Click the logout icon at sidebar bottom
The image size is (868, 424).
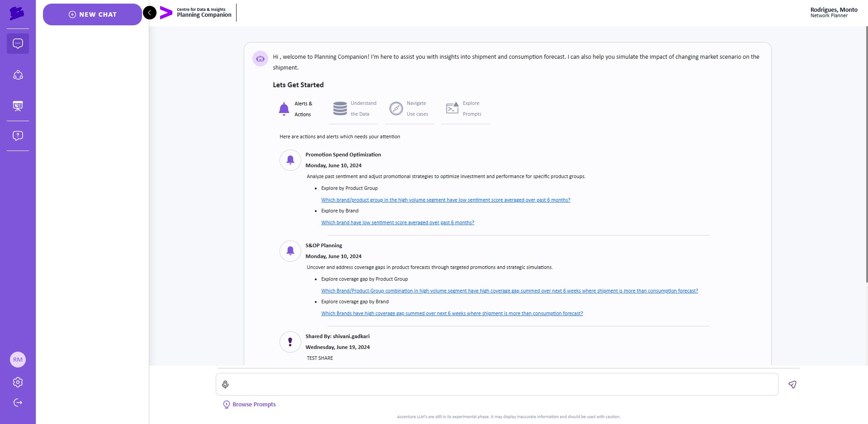click(18, 403)
